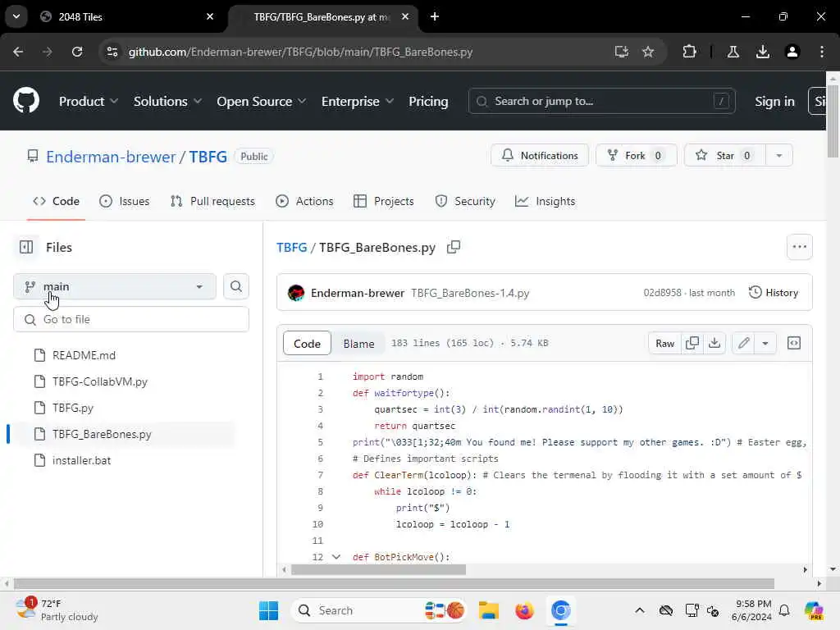The height and width of the screenshot is (630, 840).
Task: Click the browser back arrow
Action: click(x=18, y=52)
